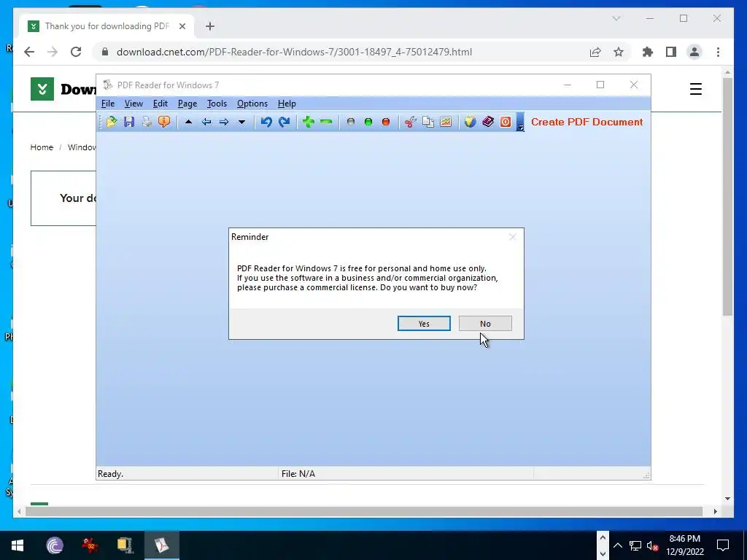Go to first page with black up arrow
747x560 pixels.
pyautogui.click(x=189, y=122)
